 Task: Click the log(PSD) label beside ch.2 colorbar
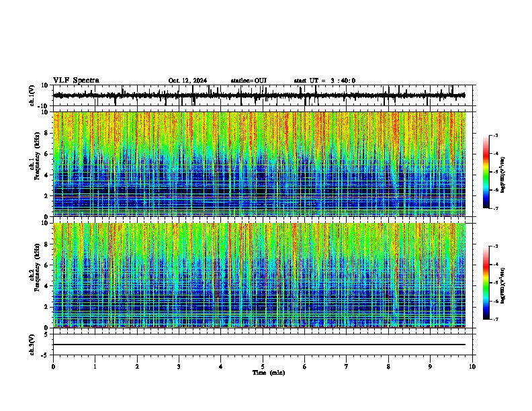[503, 285]
